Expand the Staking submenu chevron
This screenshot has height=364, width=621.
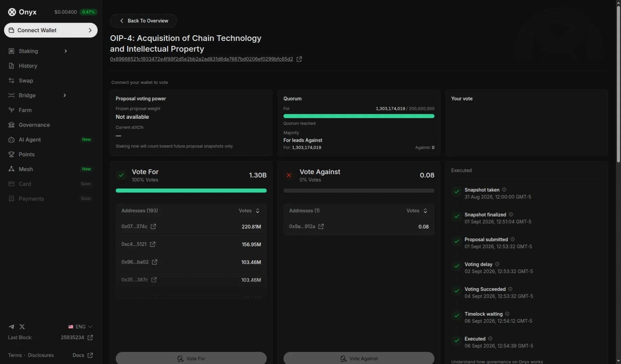click(x=66, y=51)
